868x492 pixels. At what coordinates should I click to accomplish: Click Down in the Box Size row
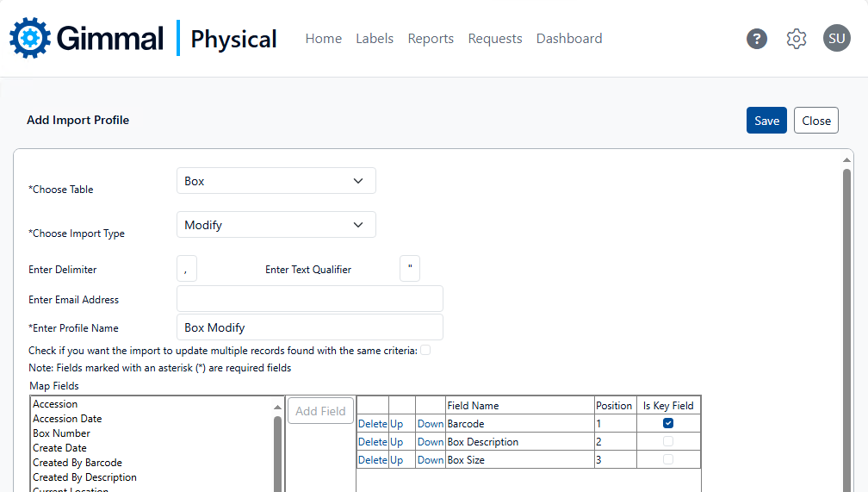[x=431, y=460]
